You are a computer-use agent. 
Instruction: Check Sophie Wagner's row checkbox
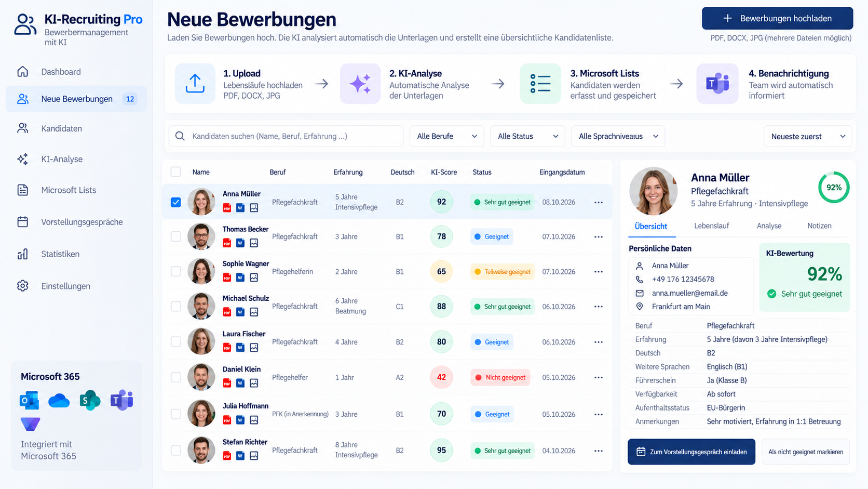pos(176,271)
